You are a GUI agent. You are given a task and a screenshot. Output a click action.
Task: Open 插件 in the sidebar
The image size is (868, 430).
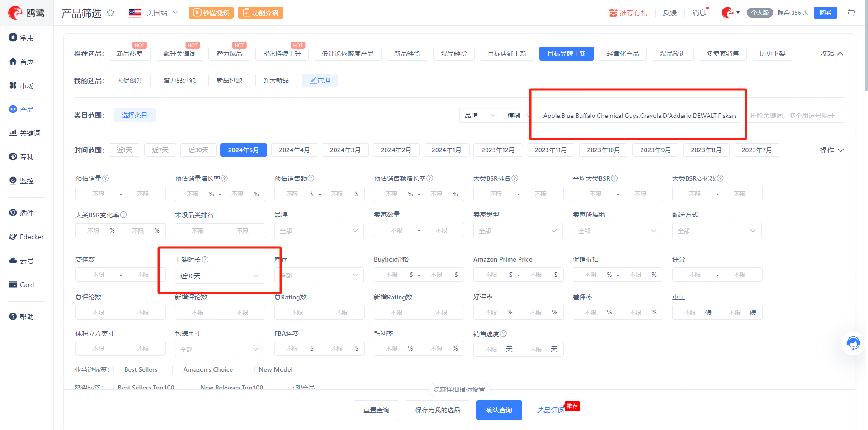(22, 213)
